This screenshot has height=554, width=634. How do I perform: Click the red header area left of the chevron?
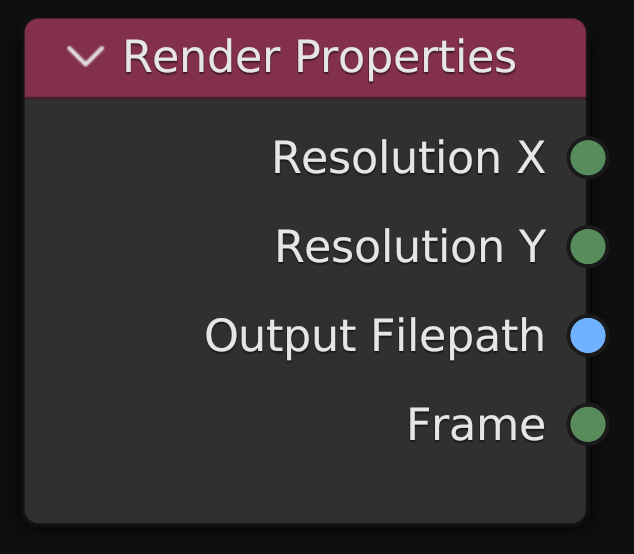[x=44, y=57]
